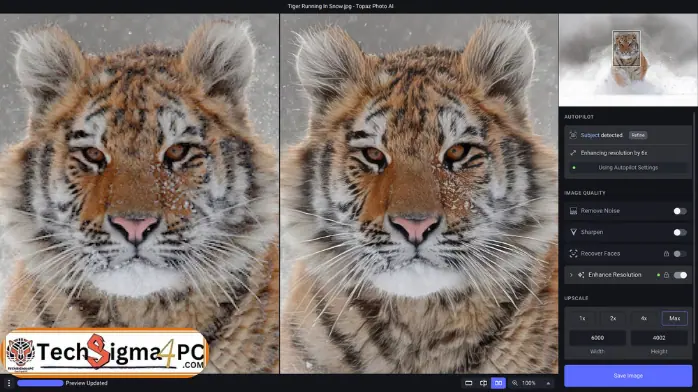698x392 pixels.
Task: Expand the Enhance Resolution settings chevron
Action: tap(571, 275)
